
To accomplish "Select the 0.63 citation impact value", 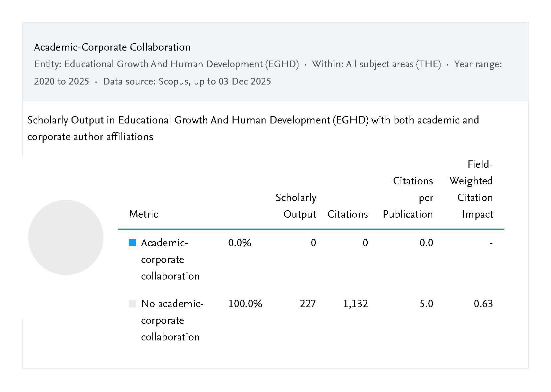I will (483, 304).
